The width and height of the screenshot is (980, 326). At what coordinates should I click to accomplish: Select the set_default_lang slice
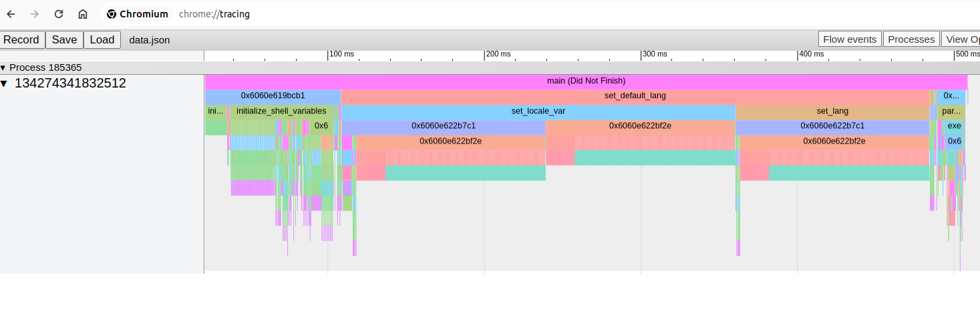click(x=635, y=96)
